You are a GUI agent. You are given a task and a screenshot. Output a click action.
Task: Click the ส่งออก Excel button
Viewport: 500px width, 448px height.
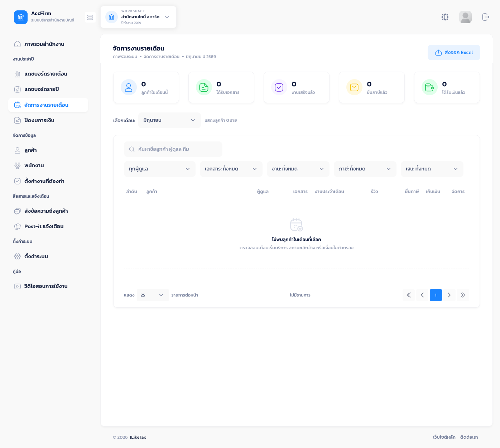(x=454, y=53)
